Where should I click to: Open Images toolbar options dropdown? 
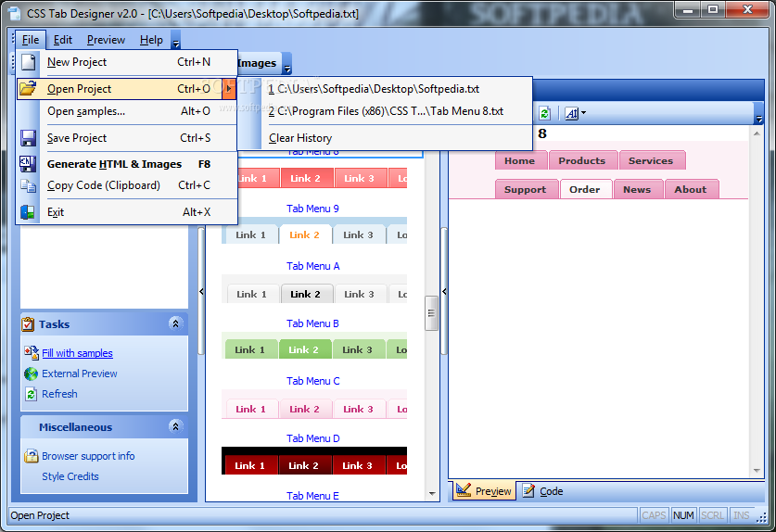pos(287,64)
